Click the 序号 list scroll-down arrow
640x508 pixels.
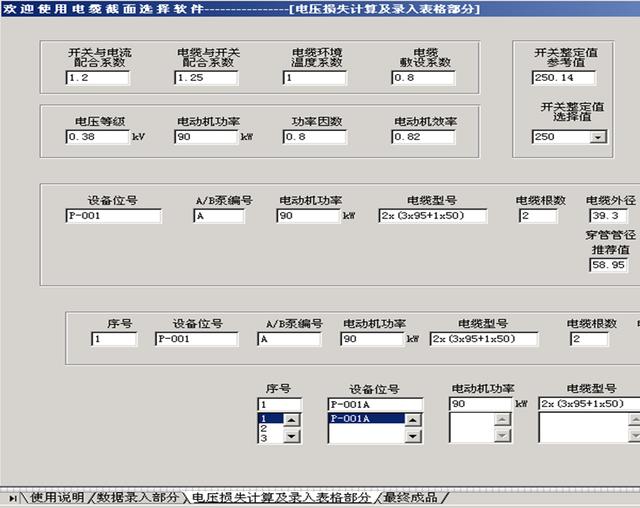tap(291, 437)
